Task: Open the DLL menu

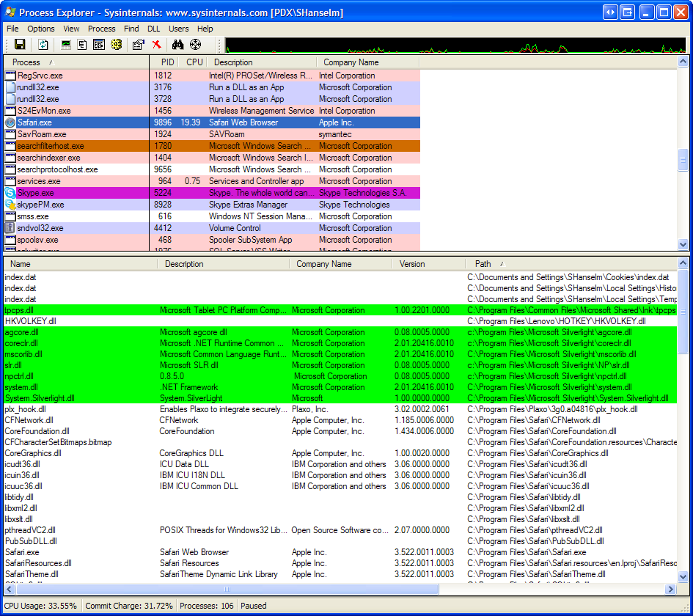Action: pos(154,29)
